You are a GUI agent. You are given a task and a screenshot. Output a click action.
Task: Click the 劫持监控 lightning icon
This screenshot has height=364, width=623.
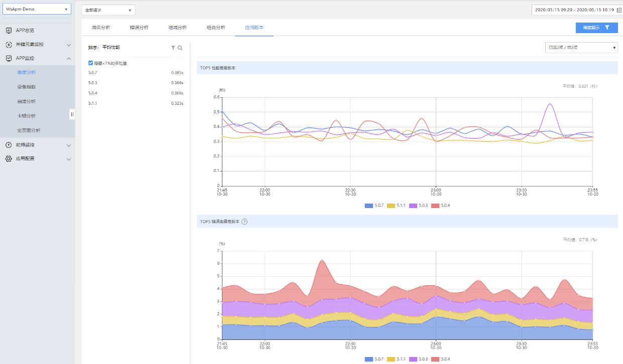point(9,145)
